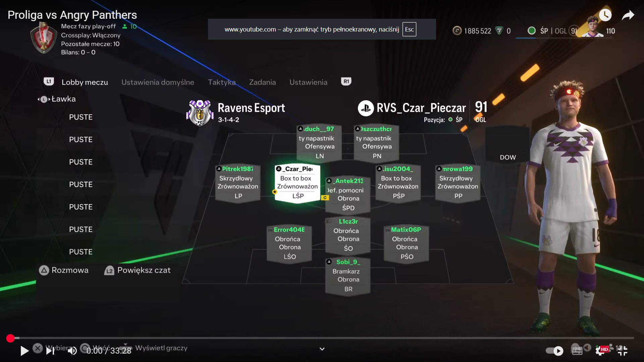Click the PlayStation logo beside RVS_Czar_Pieczar

[366, 108]
